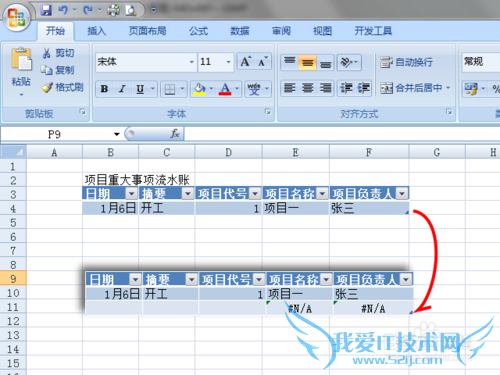Open the Office button menu

coord(17,17)
